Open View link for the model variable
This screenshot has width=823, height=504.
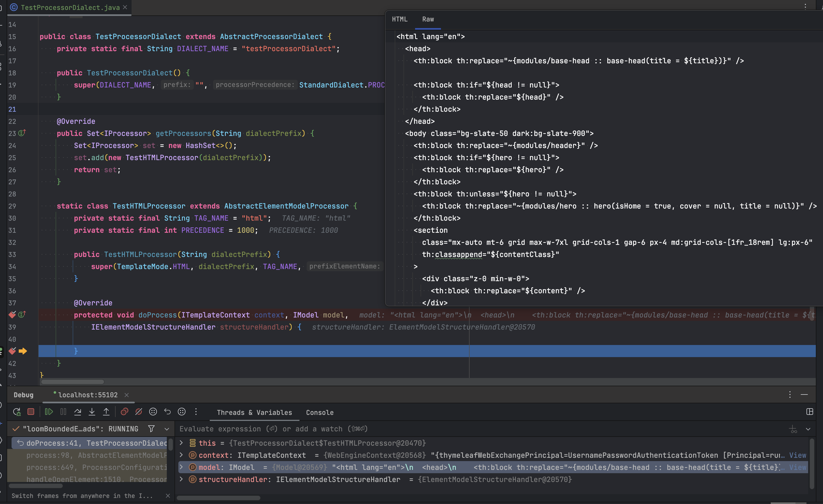click(798, 467)
